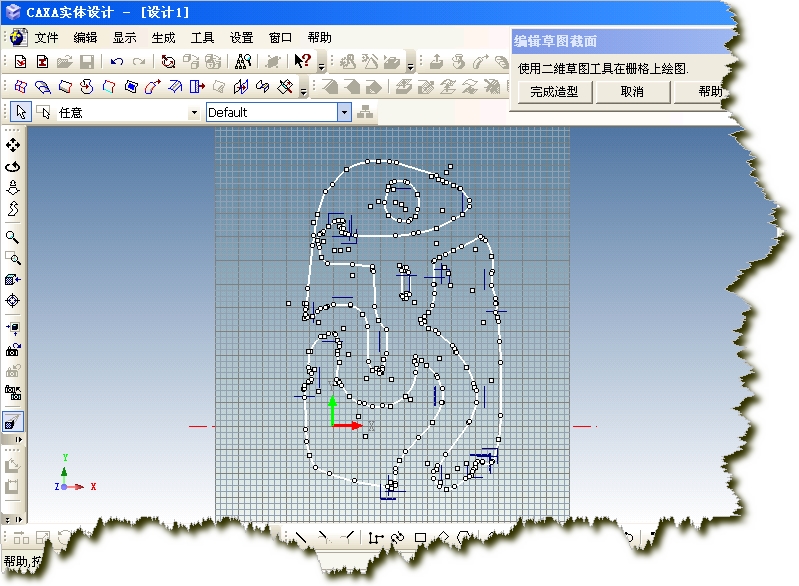Open the 文件 menu
This screenshot has width=799, height=586.
[46, 38]
